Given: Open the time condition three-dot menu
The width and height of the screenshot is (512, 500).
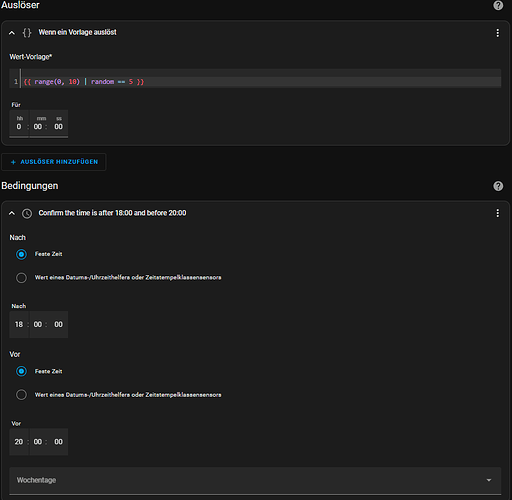Looking at the screenshot, I should 498,213.
